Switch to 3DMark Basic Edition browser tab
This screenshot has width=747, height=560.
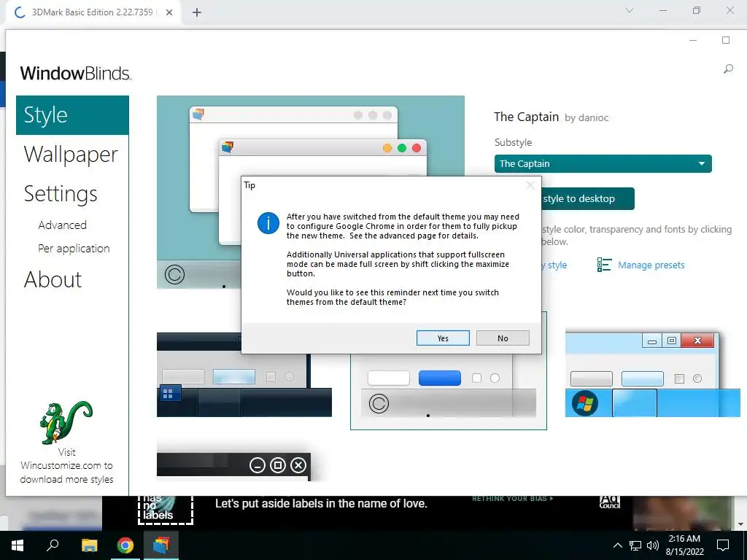(92, 12)
